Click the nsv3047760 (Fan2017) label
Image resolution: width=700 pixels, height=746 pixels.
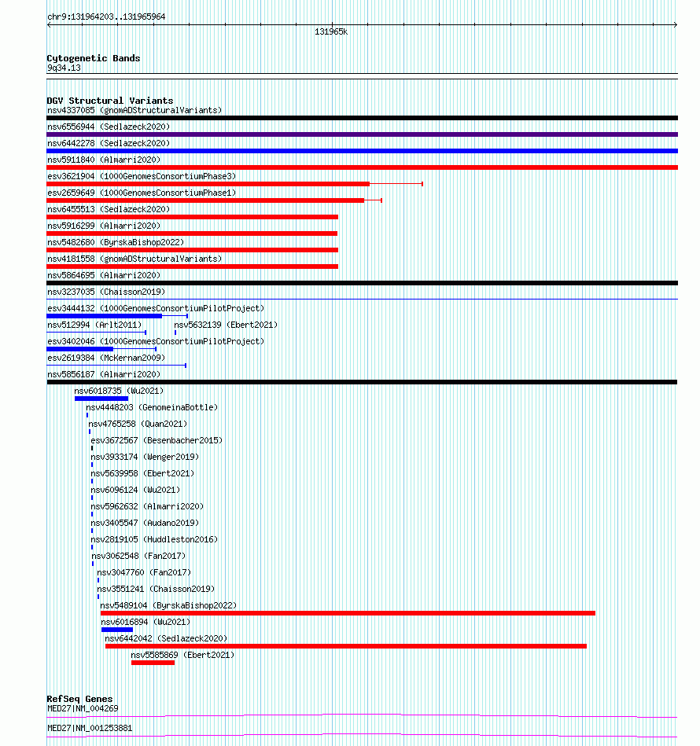click(x=144, y=573)
